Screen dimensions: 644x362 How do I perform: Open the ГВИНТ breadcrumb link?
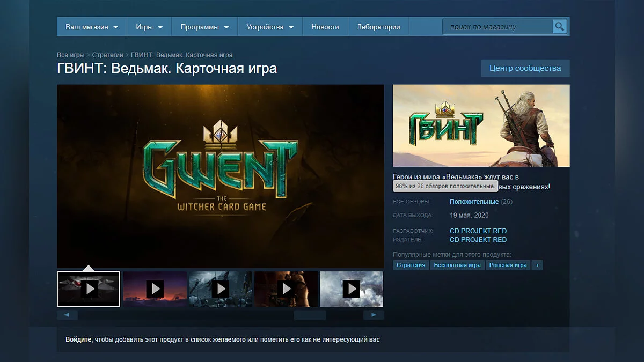click(x=181, y=55)
